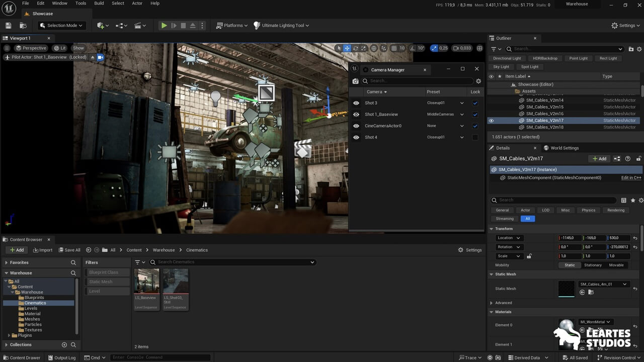Click the Save current level icon
The width and height of the screenshot is (644, 362).
(x=8, y=26)
